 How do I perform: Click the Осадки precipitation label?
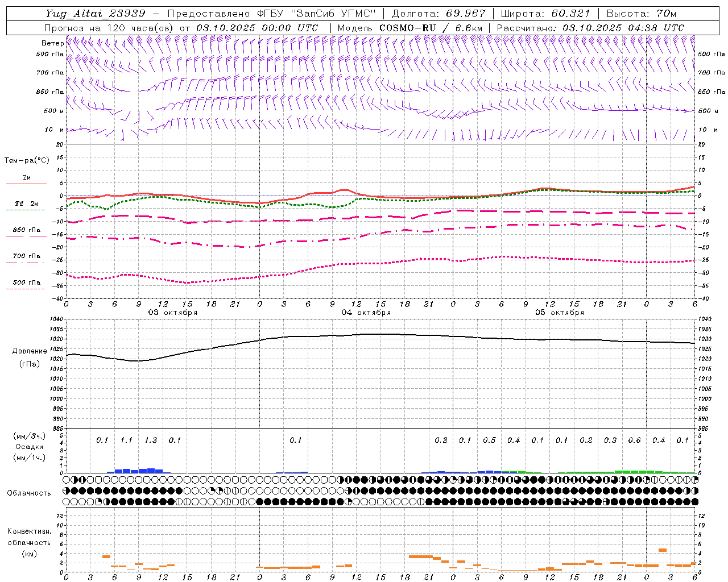click(x=30, y=447)
